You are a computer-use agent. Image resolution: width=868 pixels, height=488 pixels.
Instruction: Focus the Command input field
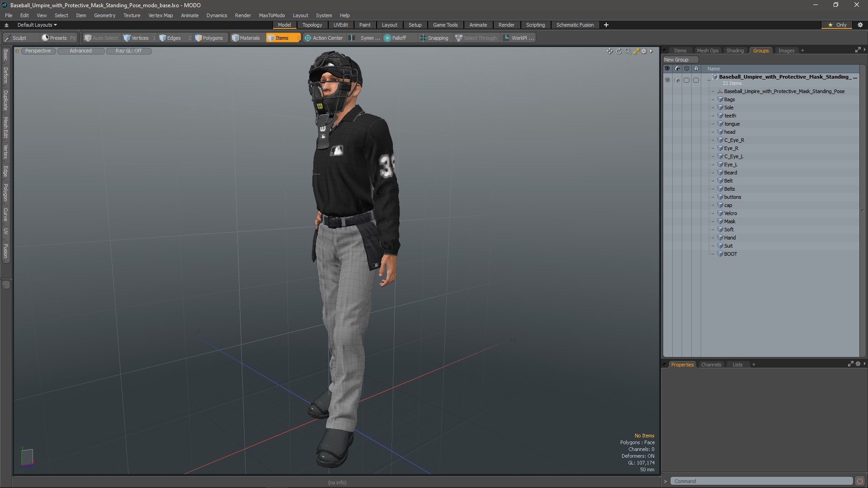coord(761,481)
